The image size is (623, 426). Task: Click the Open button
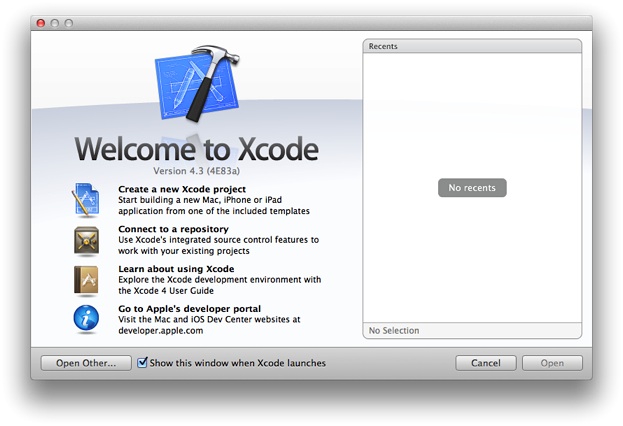pos(552,363)
